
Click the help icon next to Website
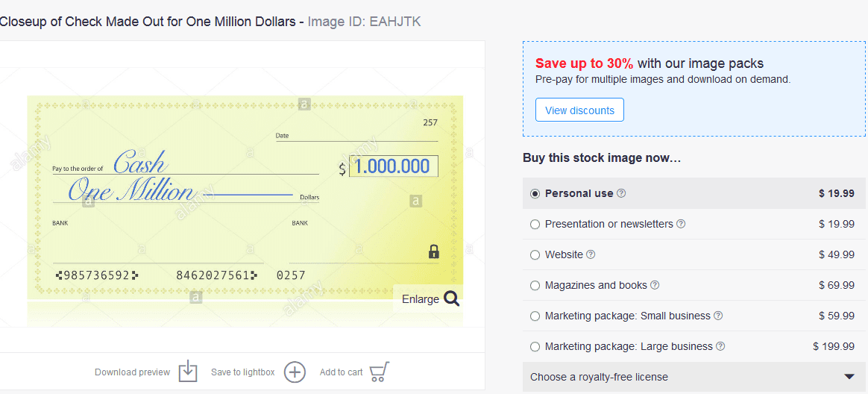tap(591, 254)
